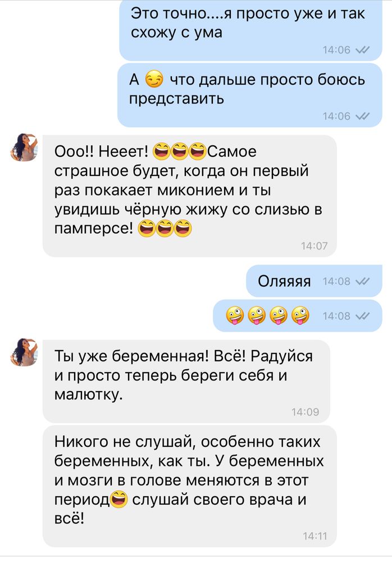Select the "боюсь представить" message bubble
The image size is (392, 562).
point(250,96)
